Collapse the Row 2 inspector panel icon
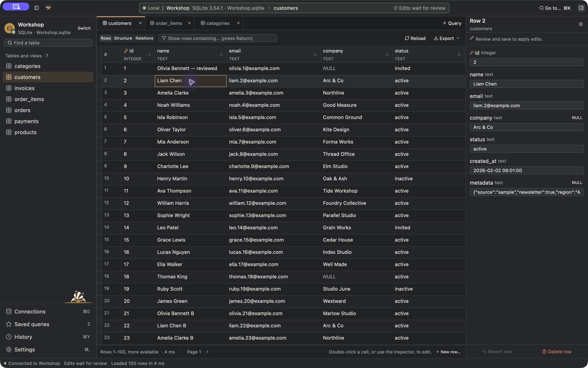The width and height of the screenshot is (588, 368). [x=581, y=24]
